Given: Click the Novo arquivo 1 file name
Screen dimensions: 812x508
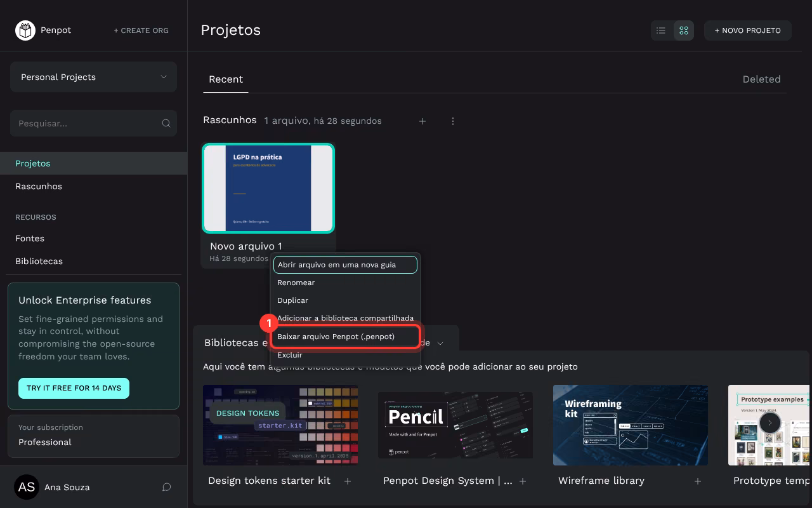Looking at the screenshot, I should [x=246, y=246].
